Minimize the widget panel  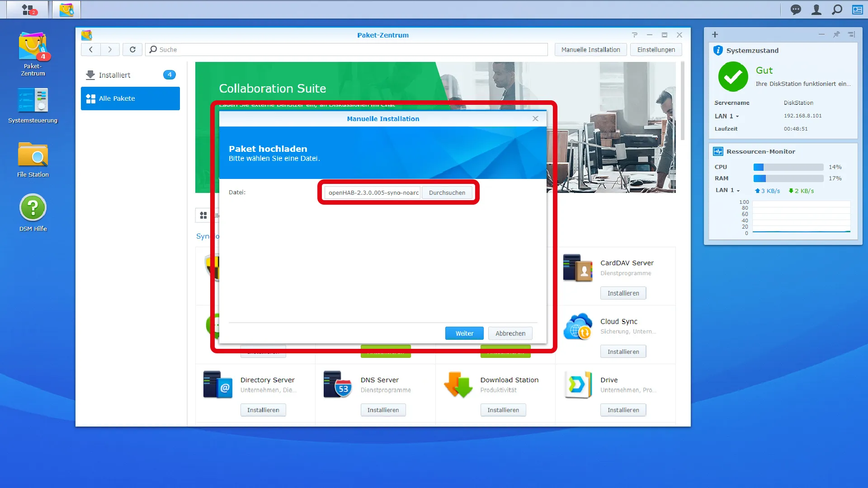coord(821,34)
